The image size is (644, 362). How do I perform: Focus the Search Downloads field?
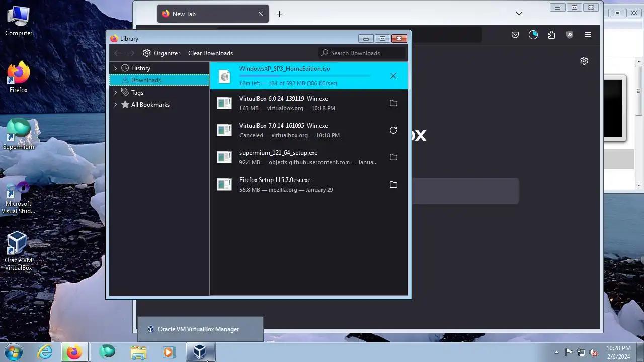362,53
